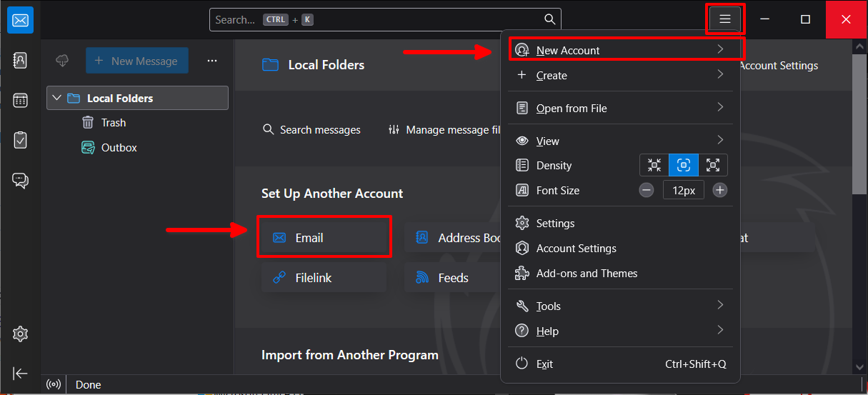The width and height of the screenshot is (868, 395).
Task: Increase font size with plus button
Action: pos(720,190)
